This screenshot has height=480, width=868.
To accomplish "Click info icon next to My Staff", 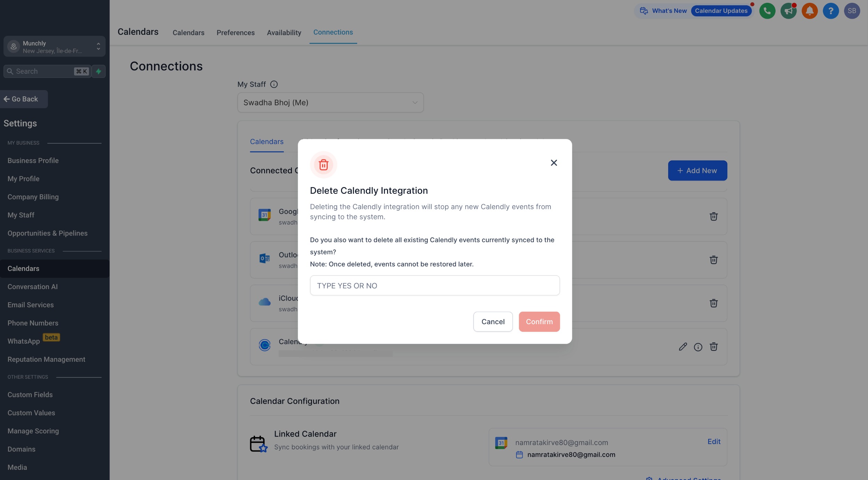I will pyautogui.click(x=274, y=84).
